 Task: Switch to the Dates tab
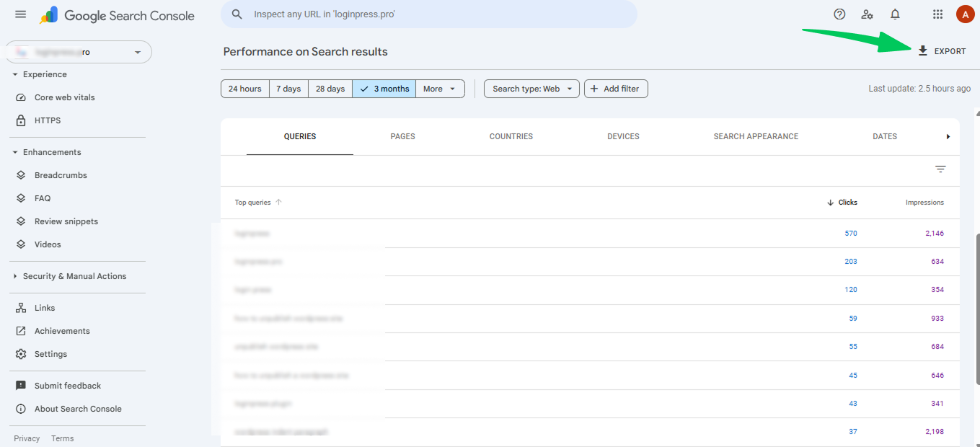pos(885,136)
